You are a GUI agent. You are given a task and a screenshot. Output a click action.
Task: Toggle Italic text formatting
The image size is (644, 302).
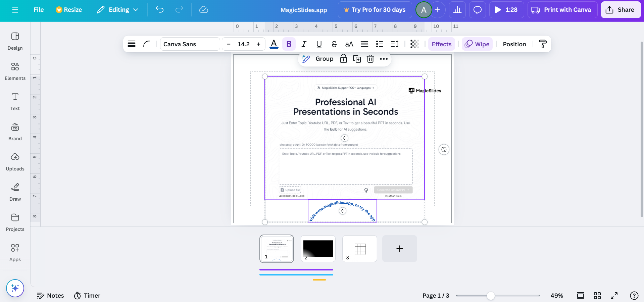point(304,44)
